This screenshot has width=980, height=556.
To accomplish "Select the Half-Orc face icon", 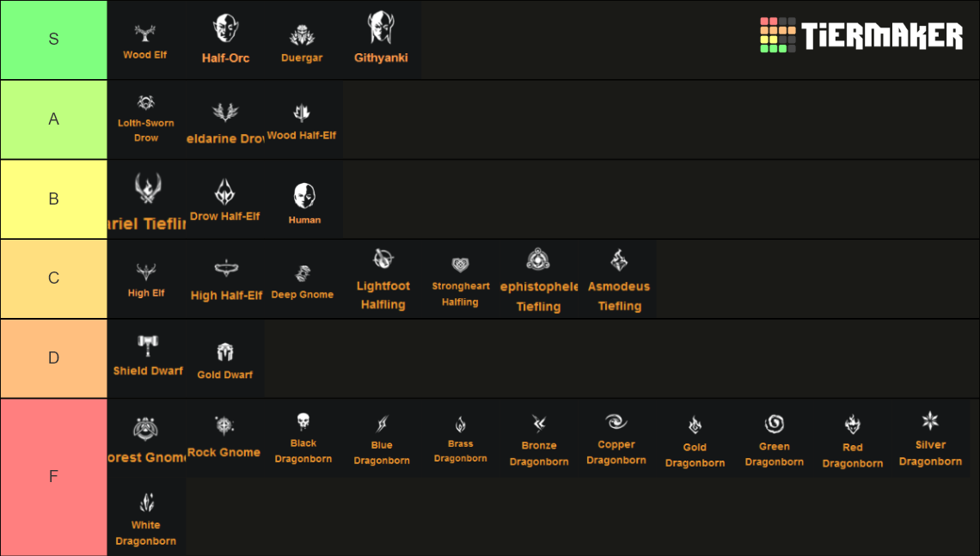I will (x=225, y=29).
